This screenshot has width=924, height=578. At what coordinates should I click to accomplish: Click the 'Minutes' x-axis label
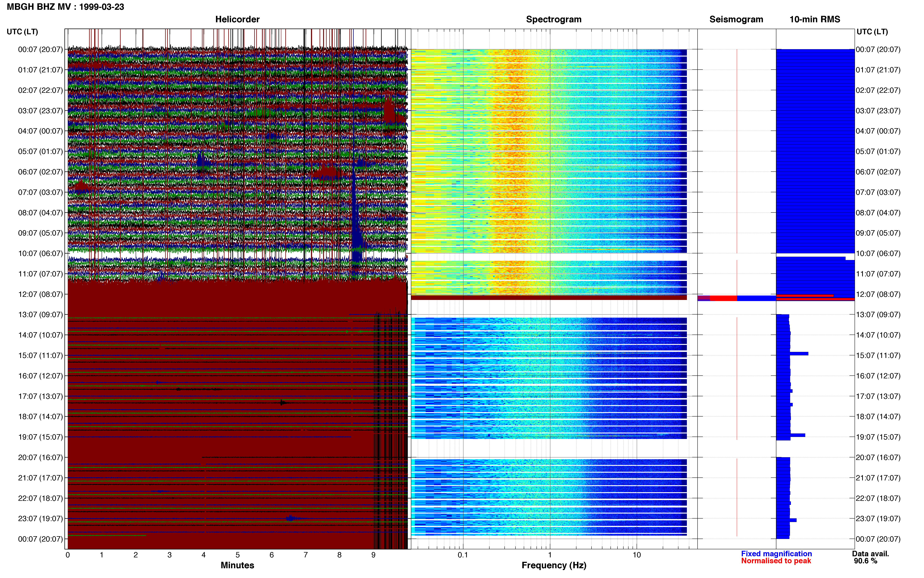pos(237,565)
